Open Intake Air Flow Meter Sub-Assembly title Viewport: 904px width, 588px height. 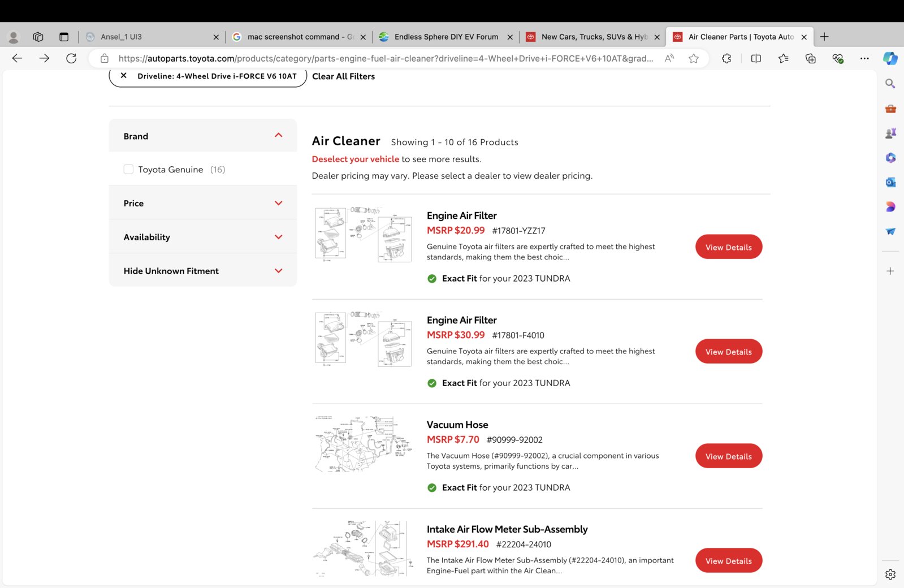pyautogui.click(x=507, y=529)
